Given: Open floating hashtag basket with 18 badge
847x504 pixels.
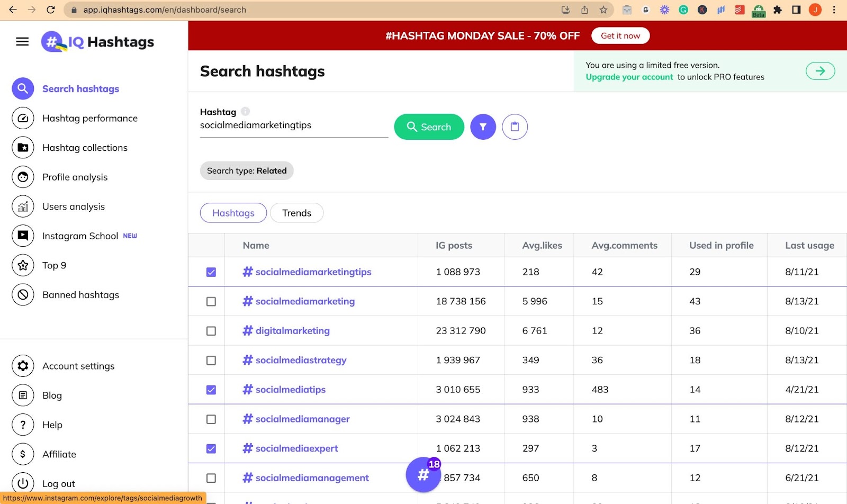Looking at the screenshot, I should point(424,474).
